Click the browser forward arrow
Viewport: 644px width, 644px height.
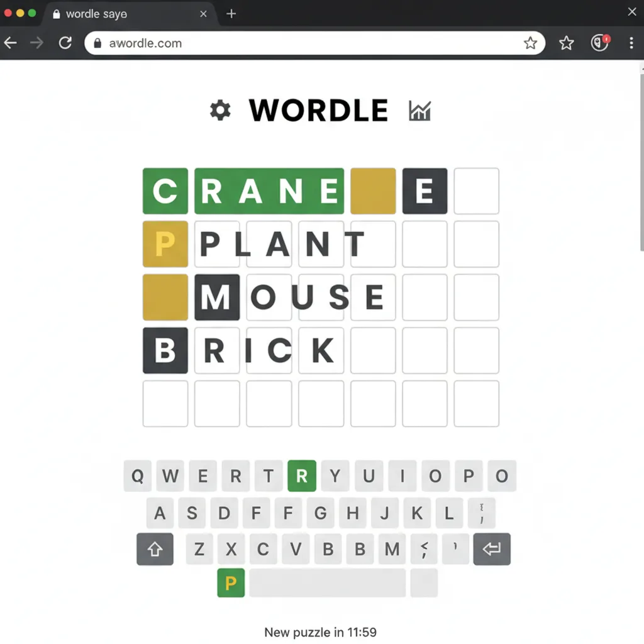pos(37,43)
